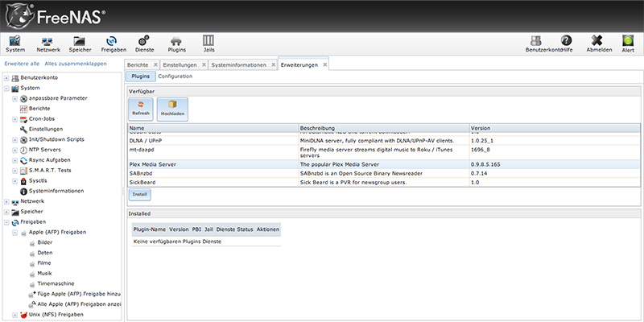644x322 pixels.
Task: Expand the NTP Servers node
Action: 14,150
